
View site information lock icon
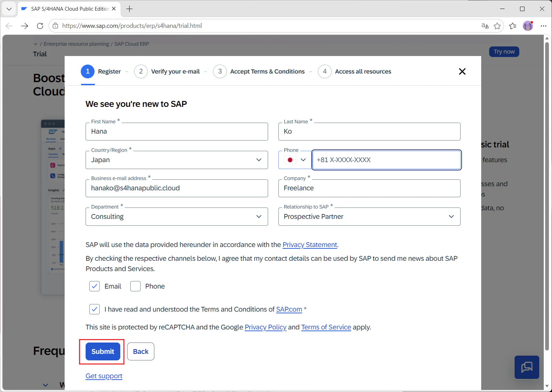click(55, 26)
